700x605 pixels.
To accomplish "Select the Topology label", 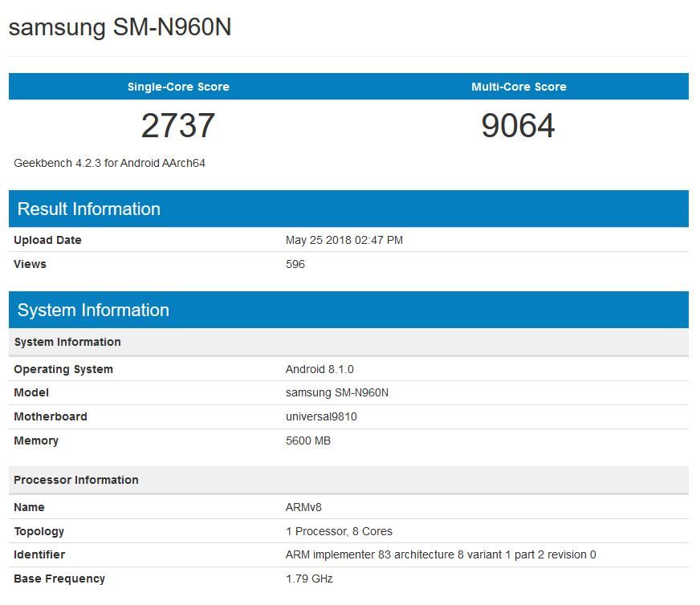I will [x=39, y=531].
